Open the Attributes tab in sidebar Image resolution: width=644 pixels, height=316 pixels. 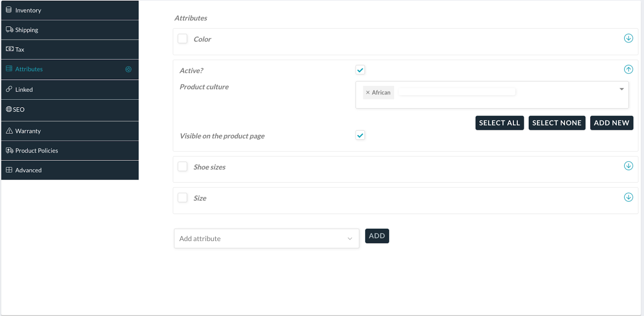[29, 69]
